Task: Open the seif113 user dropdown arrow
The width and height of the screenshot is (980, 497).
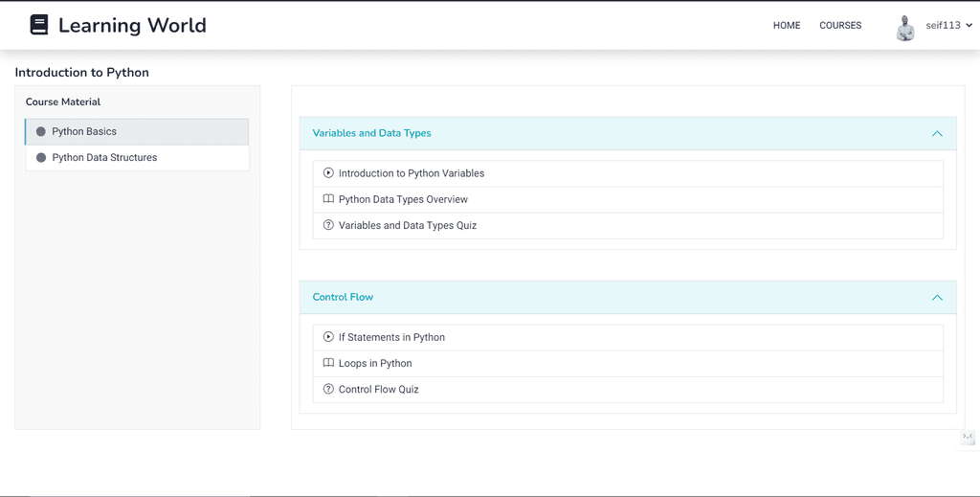Action: pos(969,26)
